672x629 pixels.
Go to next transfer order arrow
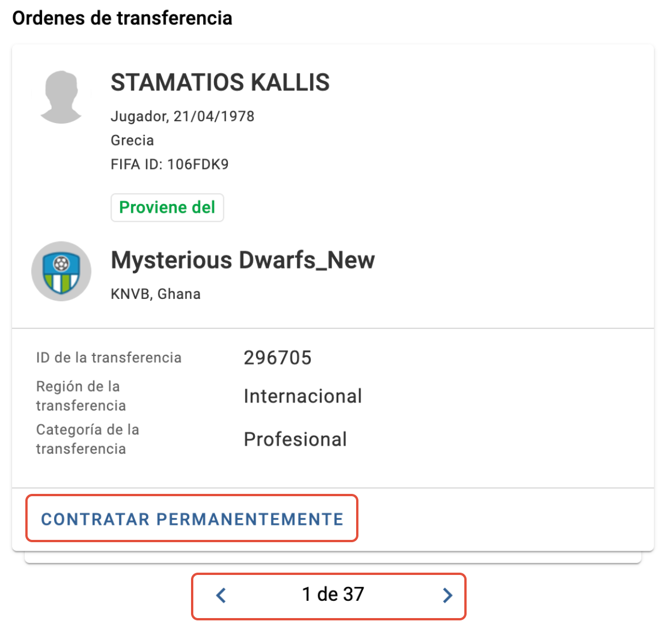click(x=448, y=596)
